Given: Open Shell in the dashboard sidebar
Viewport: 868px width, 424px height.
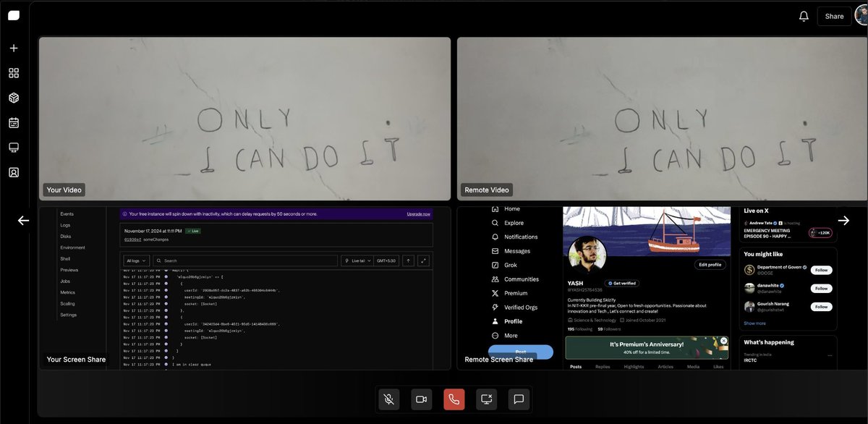Looking at the screenshot, I should click(66, 258).
